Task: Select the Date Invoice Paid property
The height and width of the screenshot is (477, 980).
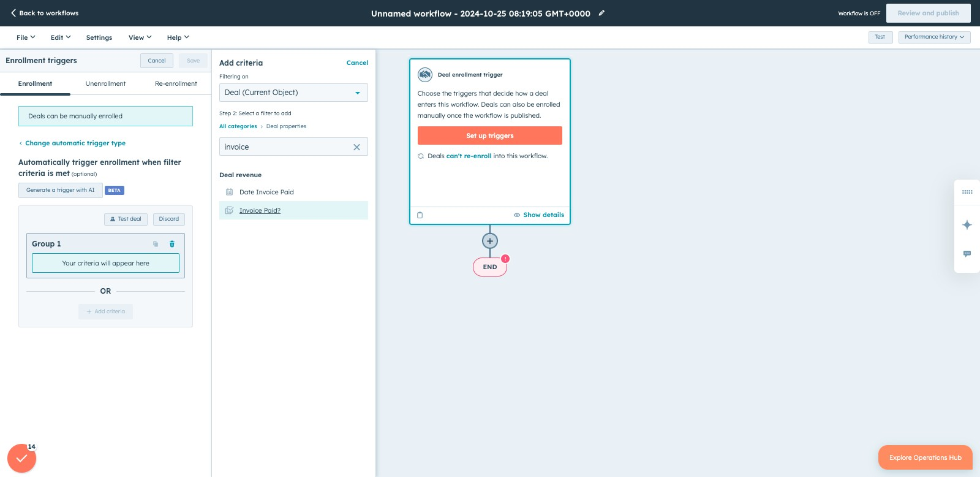Action: (293, 192)
